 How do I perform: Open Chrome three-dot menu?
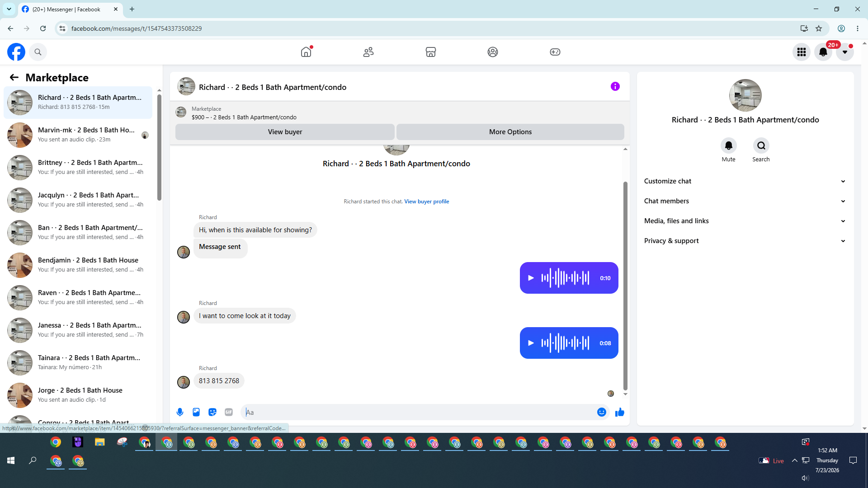pos(858,28)
